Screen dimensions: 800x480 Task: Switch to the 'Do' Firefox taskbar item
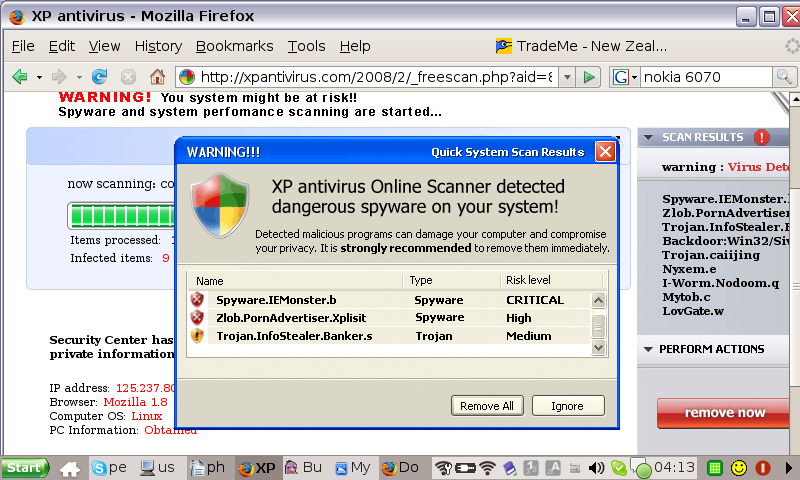pyautogui.click(x=401, y=468)
